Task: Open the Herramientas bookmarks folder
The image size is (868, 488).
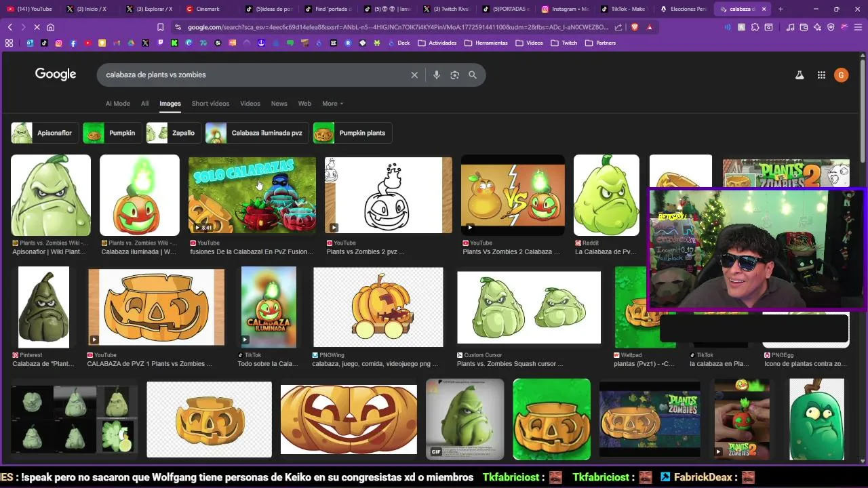Action: (486, 43)
